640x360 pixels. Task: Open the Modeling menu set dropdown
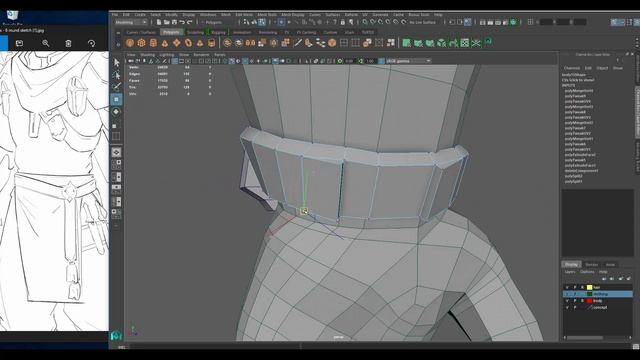[x=131, y=22]
